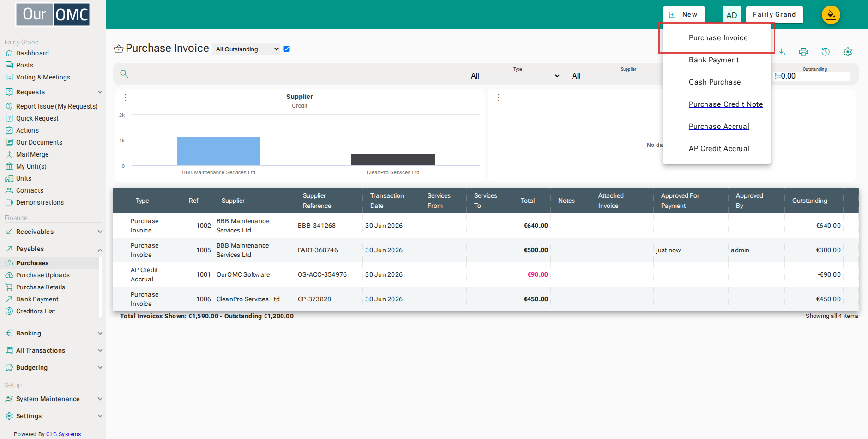
Task: Expand Budgeting section
Action: coord(53,367)
